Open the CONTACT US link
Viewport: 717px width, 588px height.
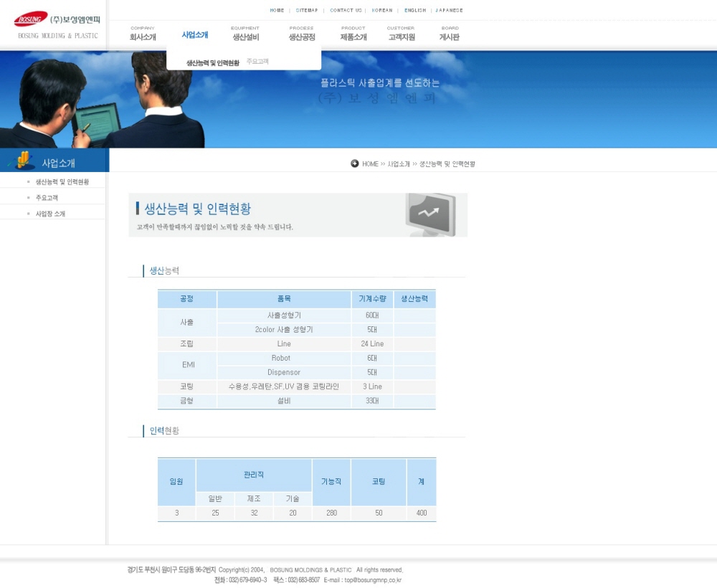tap(346, 11)
